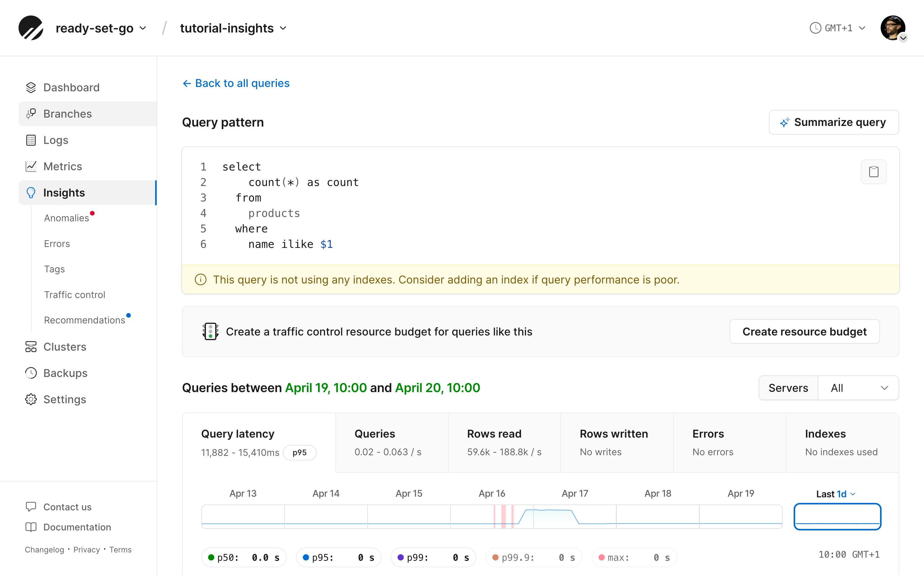Image resolution: width=924 pixels, height=575 pixels.
Task: Toggle the p99 latency series
Action: click(433, 557)
